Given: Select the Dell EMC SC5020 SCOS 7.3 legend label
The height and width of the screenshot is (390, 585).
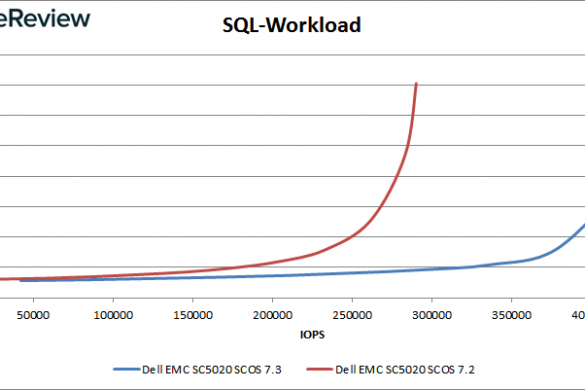Looking at the screenshot, I should [x=212, y=370].
